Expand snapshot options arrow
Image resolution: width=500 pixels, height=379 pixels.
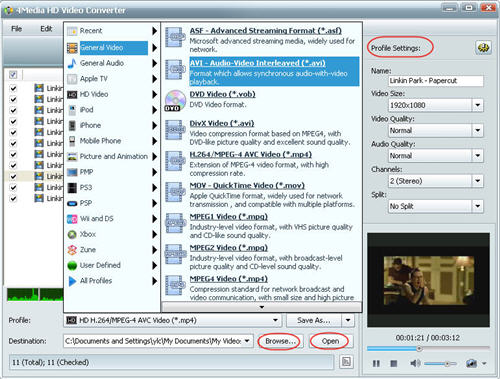pyautogui.click(x=484, y=363)
